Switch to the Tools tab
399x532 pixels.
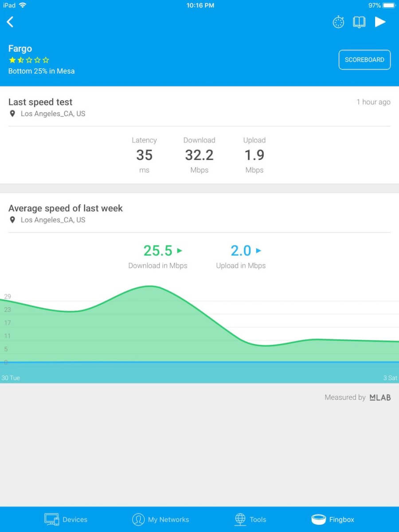pos(250,519)
